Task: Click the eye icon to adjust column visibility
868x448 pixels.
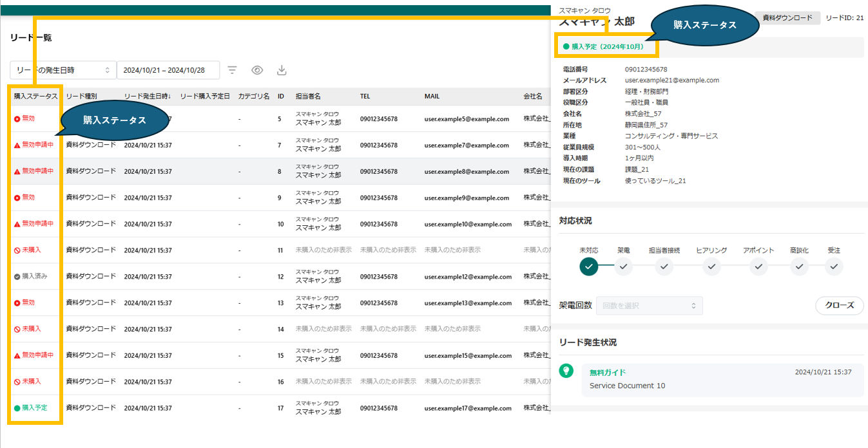Action: (x=256, y=70)
